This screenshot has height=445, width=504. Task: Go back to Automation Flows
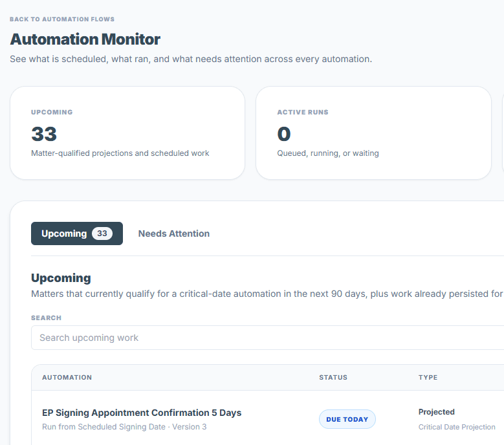click(x=62, y=19)
